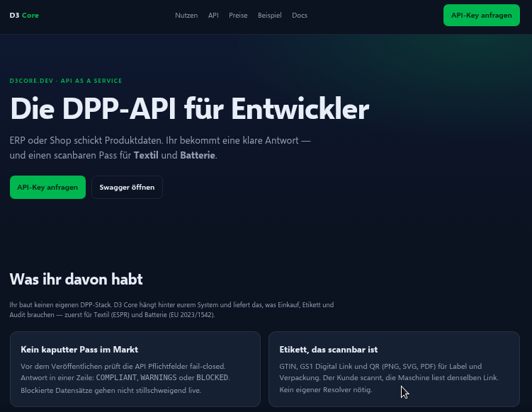The width and height of the screenshot is (532, 412).
Task: Click header API-Key anfragen button
Action: (482, 16)
